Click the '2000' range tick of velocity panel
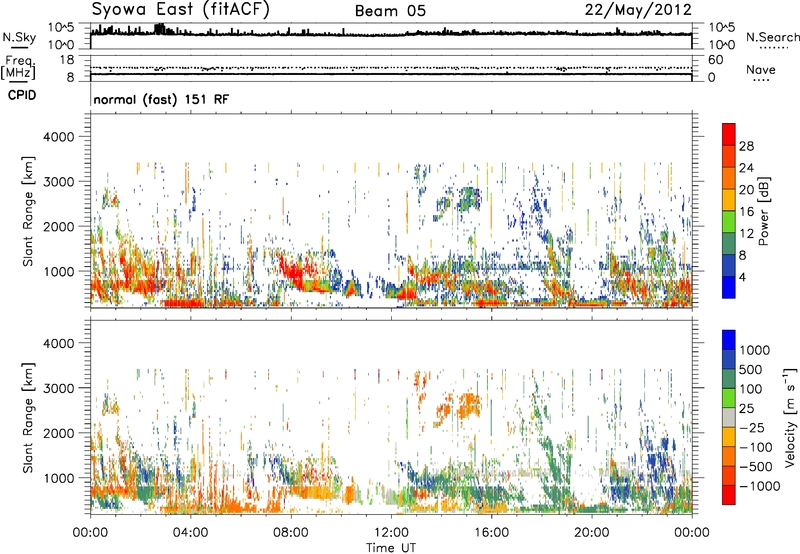The height and width of the screenshot is (554, 800). click(x=58, y=433)
